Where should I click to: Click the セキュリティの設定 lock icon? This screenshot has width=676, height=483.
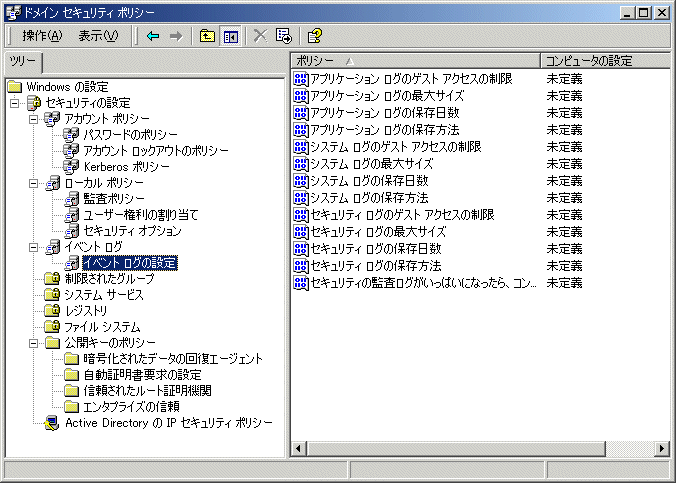tap(34, 103)
